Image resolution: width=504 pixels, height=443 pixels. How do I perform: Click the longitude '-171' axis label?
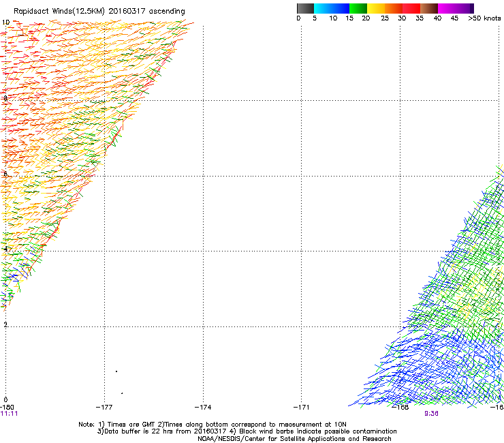[301, 408]
